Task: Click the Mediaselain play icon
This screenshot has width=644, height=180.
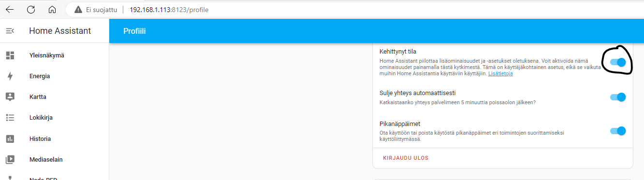Action: [10, 159]
